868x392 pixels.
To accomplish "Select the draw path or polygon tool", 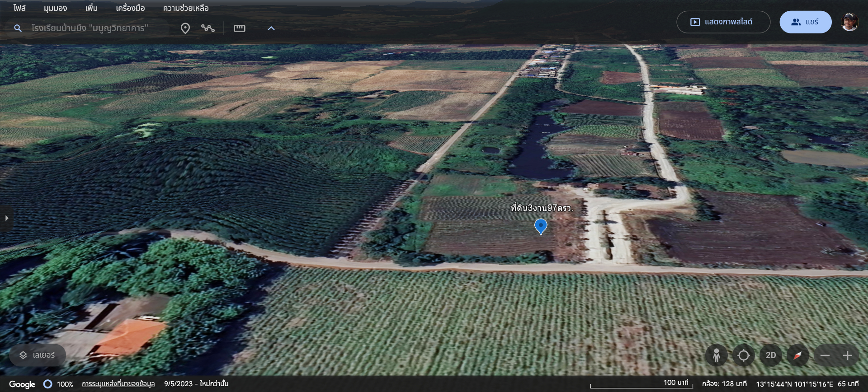I will [208, 28].
